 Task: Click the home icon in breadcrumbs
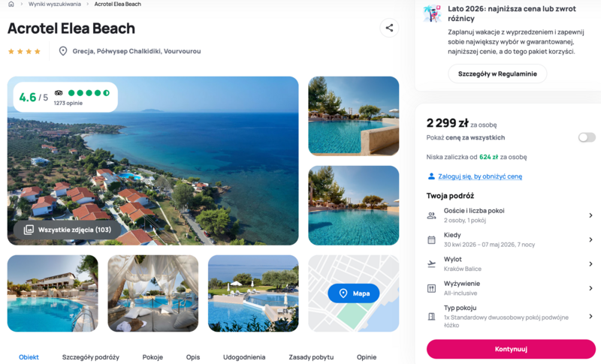(11, 4)
